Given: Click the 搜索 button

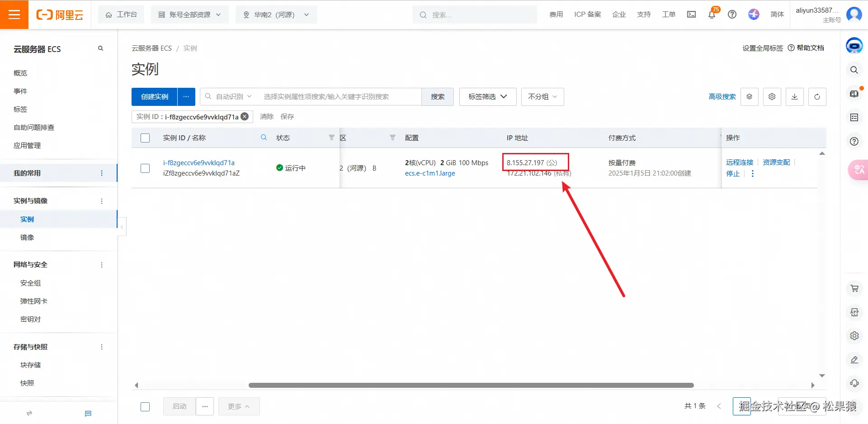Looking at the screenshot, I should 438,97.
